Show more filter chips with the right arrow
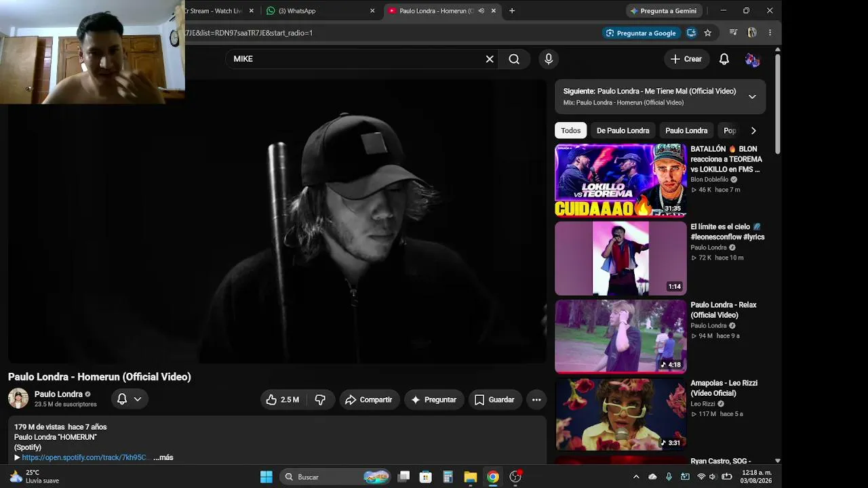Screen dimensions: 868x488 (753, 131)
